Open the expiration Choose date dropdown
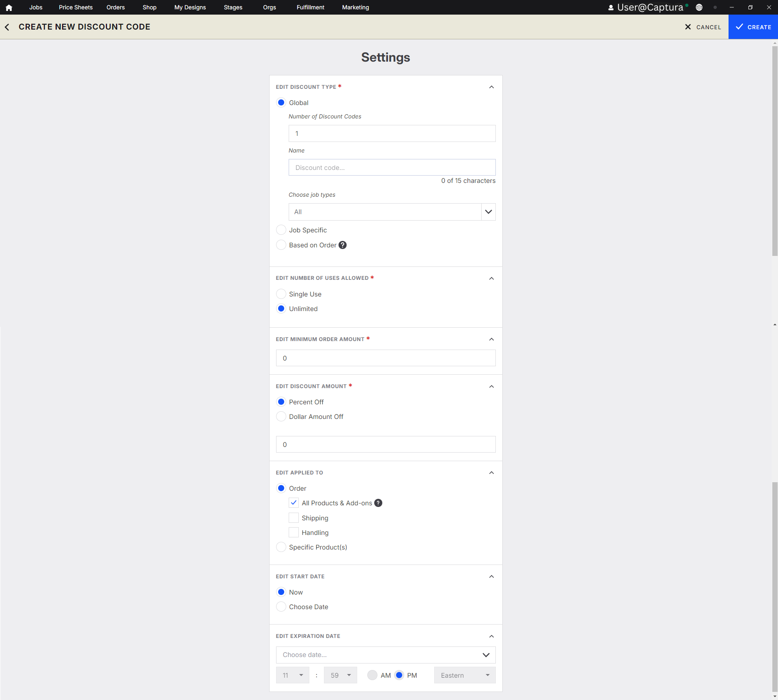778x700 pixels. point(386,655)
